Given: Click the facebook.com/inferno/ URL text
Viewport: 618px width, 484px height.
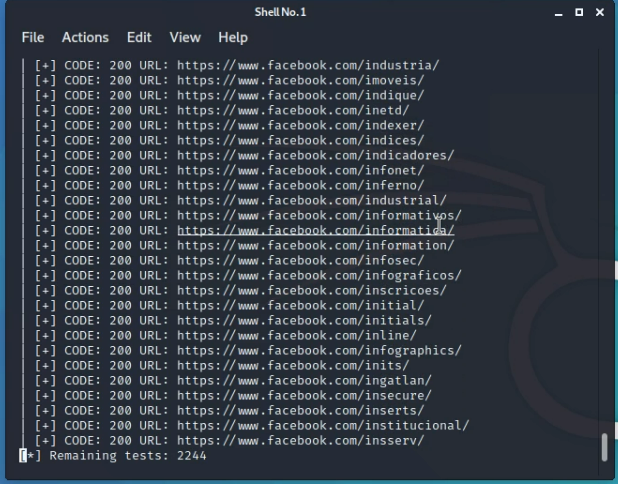Looking at the screenshot, I should 301,185.
